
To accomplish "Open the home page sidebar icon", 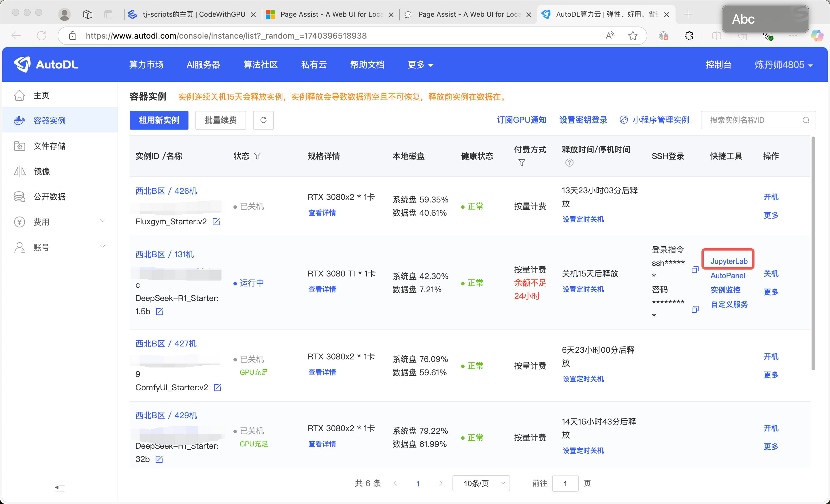I will 20,96.
